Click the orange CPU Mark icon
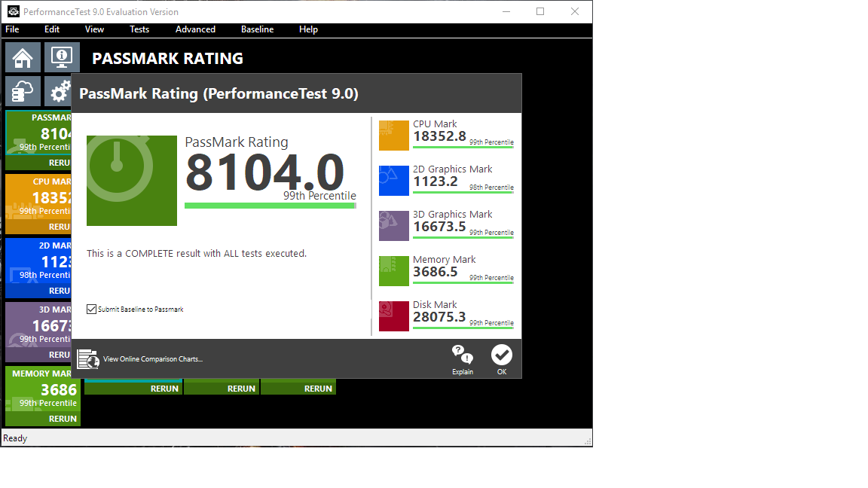 [393, 136]
